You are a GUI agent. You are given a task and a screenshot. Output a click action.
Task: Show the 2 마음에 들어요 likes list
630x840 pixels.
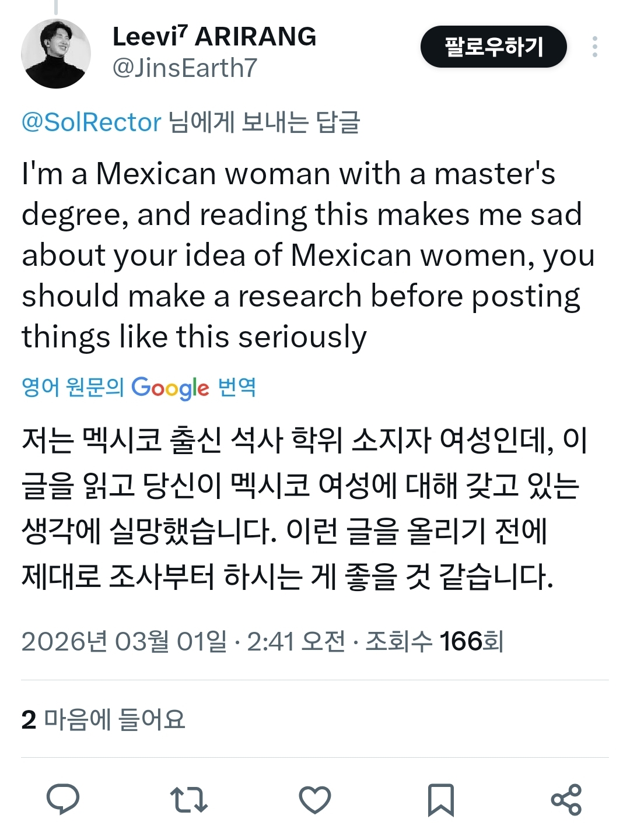pyautogui.click(x=103, y=719)
